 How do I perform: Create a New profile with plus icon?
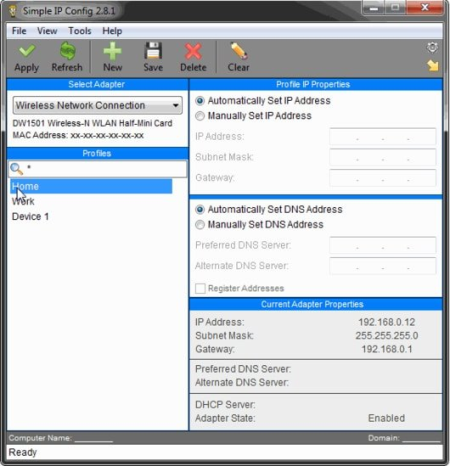112,51
